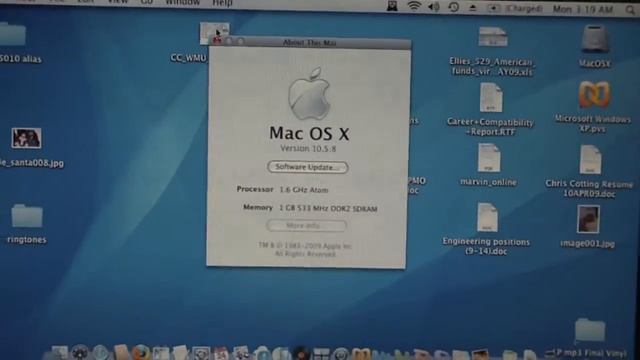Select Engineering positions (9-14).doc file
Viewport: 640px width, 360px height.
[x=487, y=218]
